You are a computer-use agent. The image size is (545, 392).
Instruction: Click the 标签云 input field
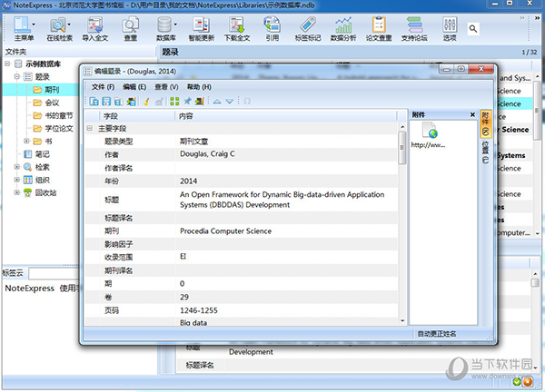(x=54, y=274)
